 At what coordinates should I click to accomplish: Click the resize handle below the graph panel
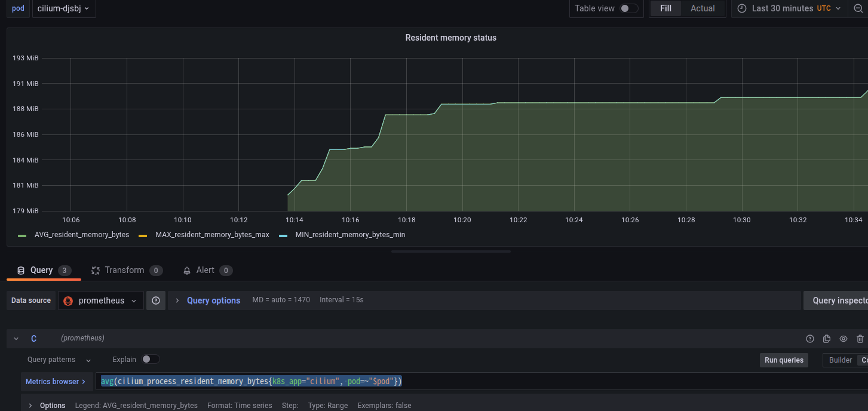[x=451, y=251]
